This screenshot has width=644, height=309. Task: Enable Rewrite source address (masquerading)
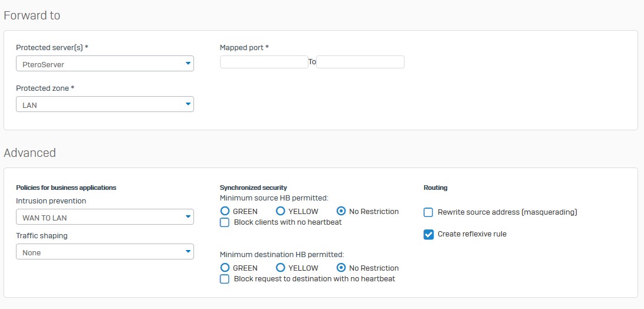point(429,212)
